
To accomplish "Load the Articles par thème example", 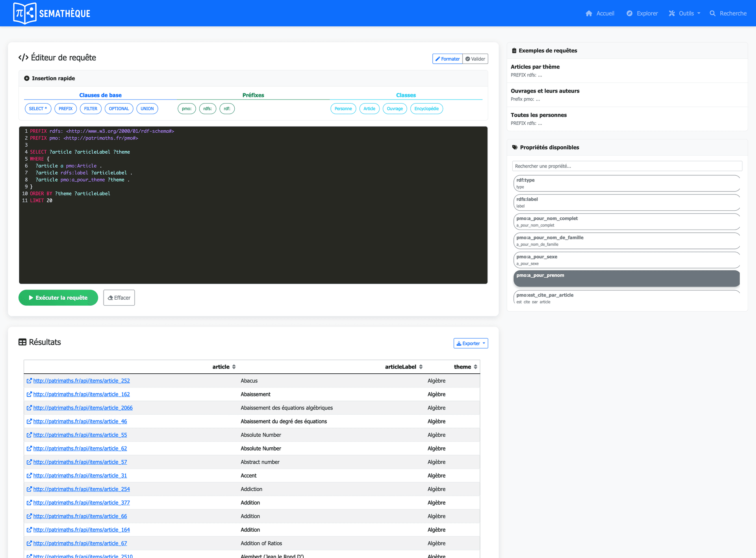I will click(627, 70).
